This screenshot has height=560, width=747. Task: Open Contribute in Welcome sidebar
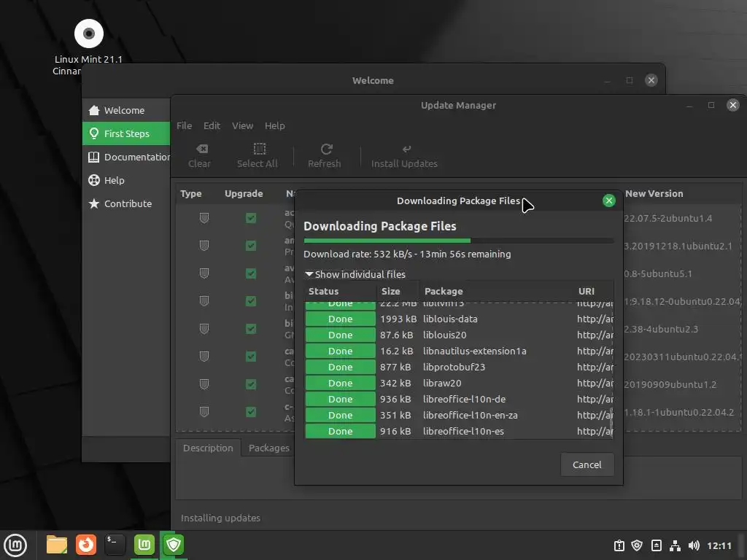126,204
